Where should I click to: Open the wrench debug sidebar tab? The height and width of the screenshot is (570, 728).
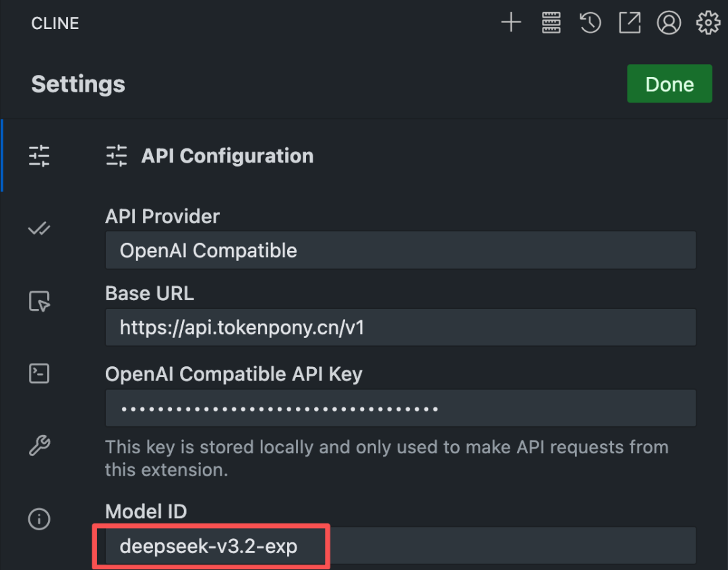(39, 446)
